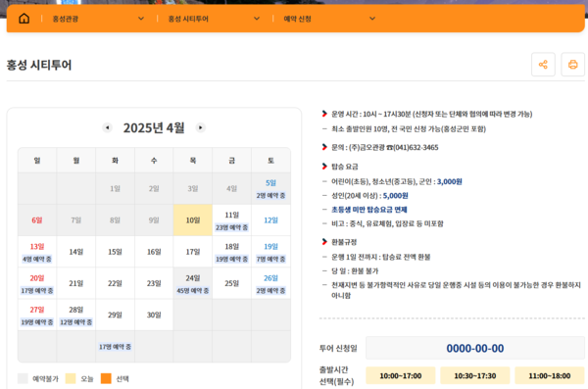Expand 홍성관광 dropdown chevron
Image resolution: width=588 pixels, height=389 pixels.
pos(141,19)
